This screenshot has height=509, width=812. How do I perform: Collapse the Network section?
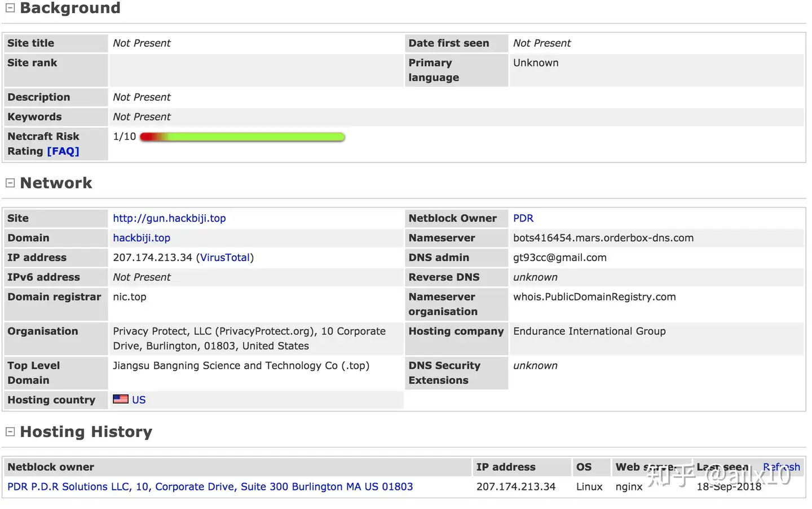pos(10,183)
